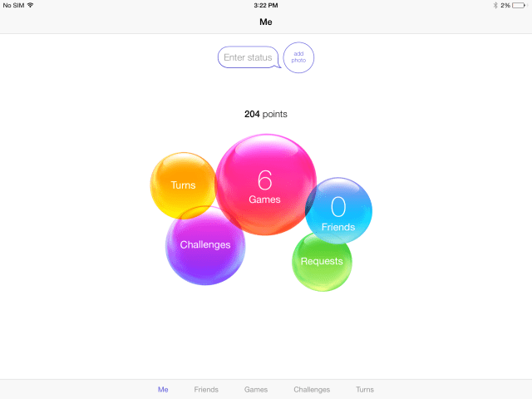Open the green Requests bubble
Image resolution: width=532 pixels, height=399 pixels.
pyautogui.click(x=322, y=262)
